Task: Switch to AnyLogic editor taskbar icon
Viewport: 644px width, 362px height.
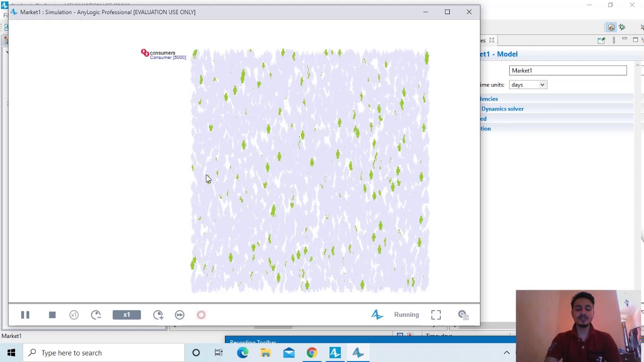Action: [335, 353]
